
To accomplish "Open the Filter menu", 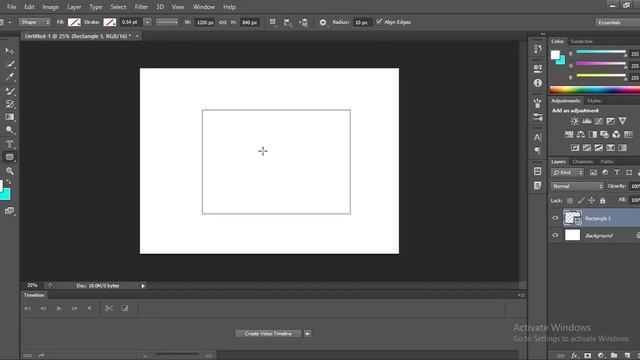I will (141, 7).
